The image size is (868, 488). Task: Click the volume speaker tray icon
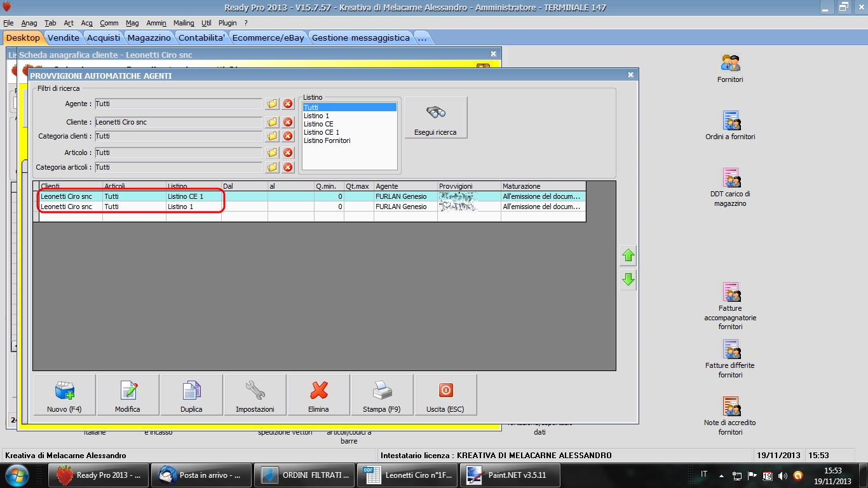tap(782, 475)
